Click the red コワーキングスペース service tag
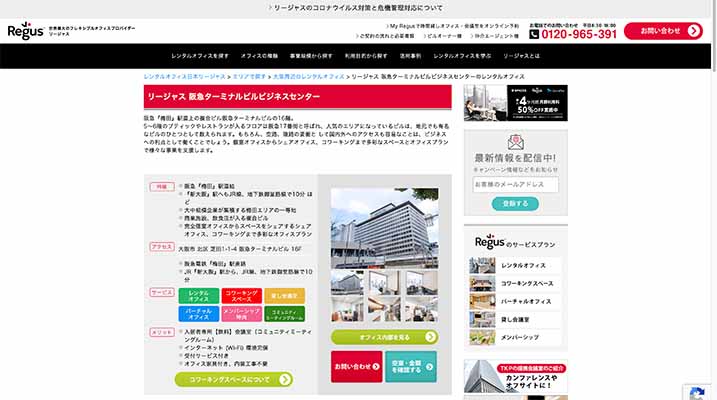Viewport: 717px width, 400px height. click(241, 296)
